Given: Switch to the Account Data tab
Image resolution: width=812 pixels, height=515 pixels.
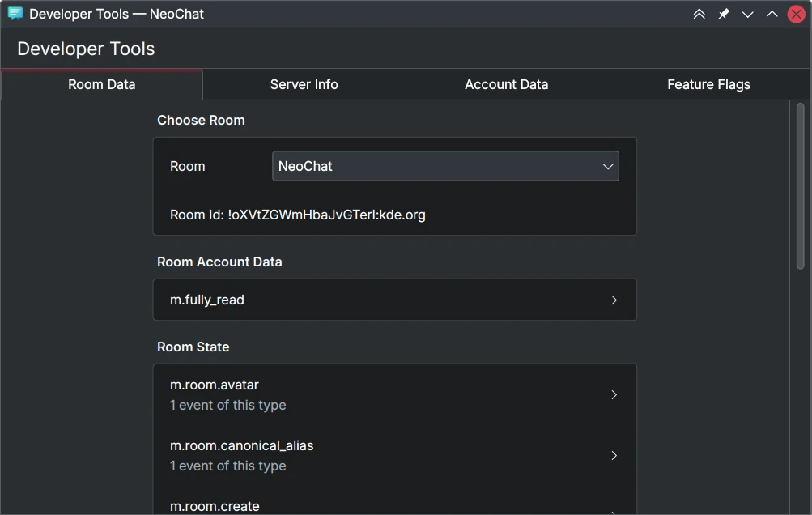Looking at the screenshot, I should click(x=507, y=84).
